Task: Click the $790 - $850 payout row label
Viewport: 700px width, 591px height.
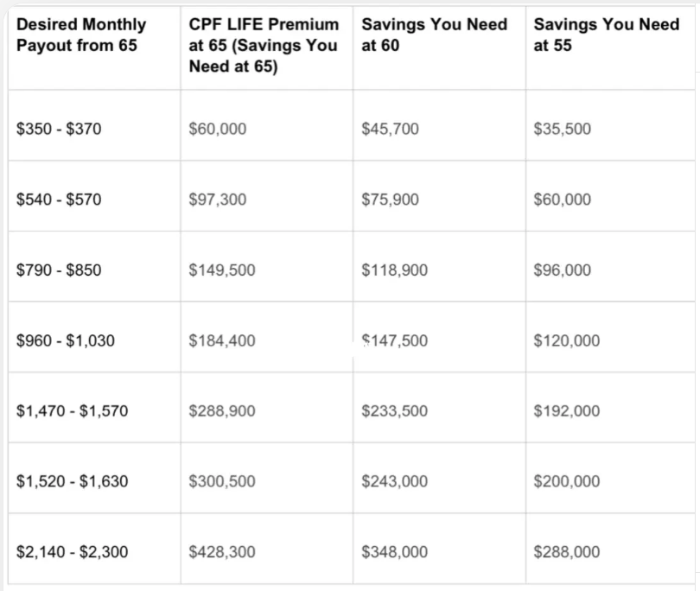Action: pos(59,270)
